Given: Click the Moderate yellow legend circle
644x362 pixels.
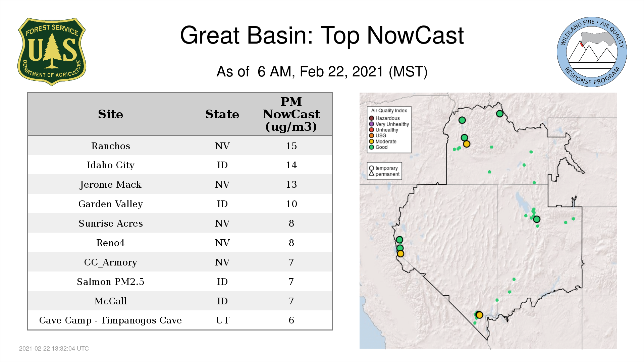Looking at the screenshot, I should (371, 141).
